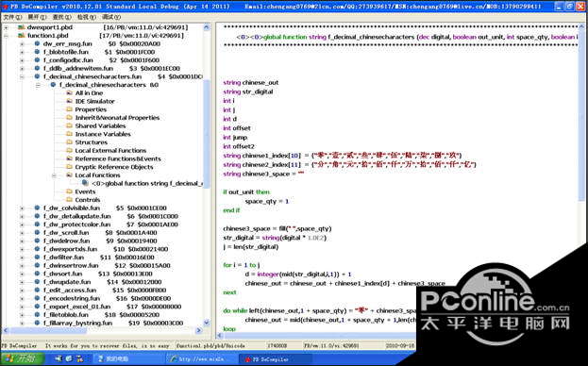Expand the f_dw_colvisible.fun node
588x366 pixels.
coord(22,208)
